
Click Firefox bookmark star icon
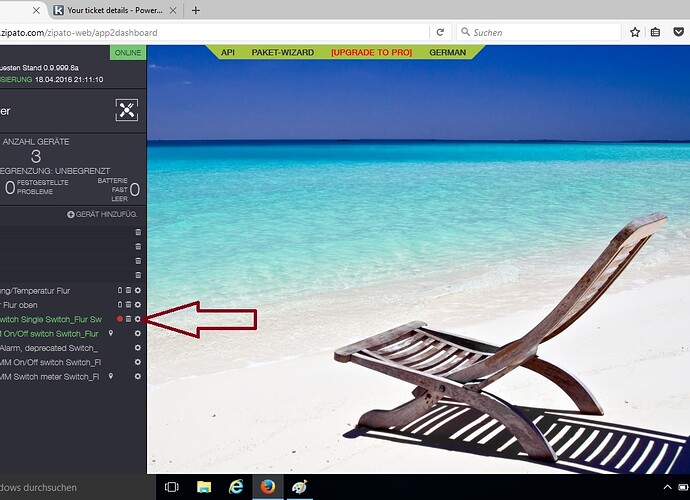pos(635,32)
